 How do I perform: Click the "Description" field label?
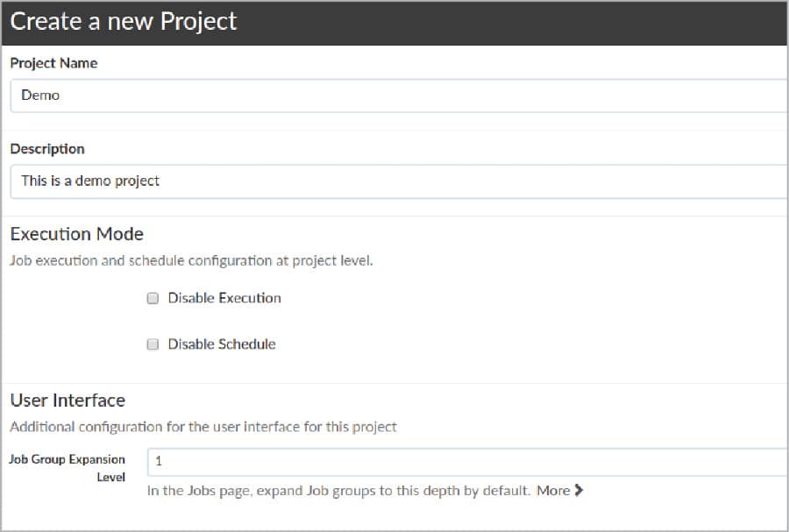tap(47, 149)
